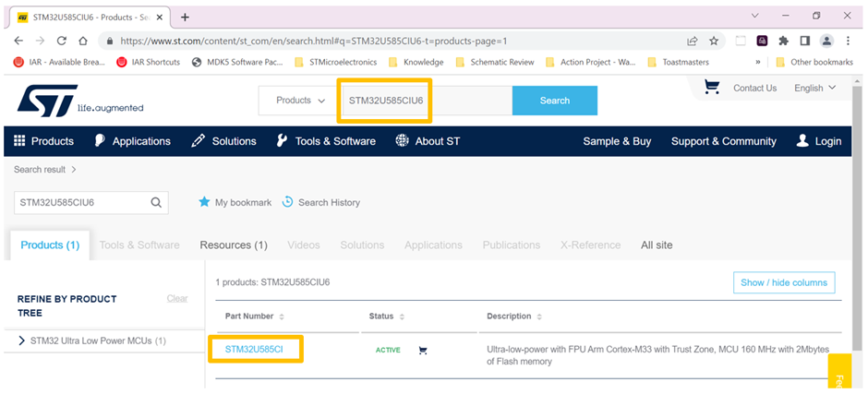
Task: Click the ST life.augmented logo
Action: tap(81, 101)
